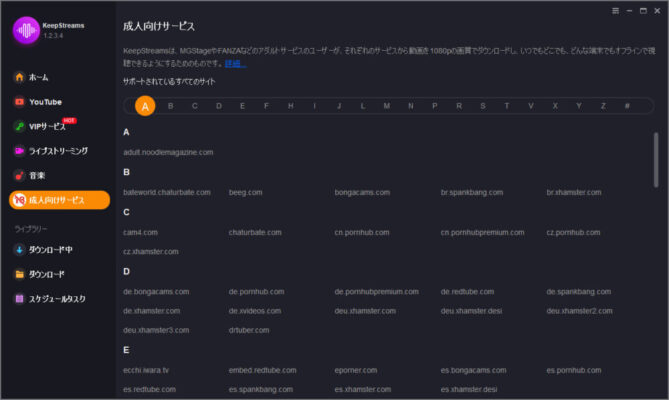Click the vertical scrollbar thumb

656,160
